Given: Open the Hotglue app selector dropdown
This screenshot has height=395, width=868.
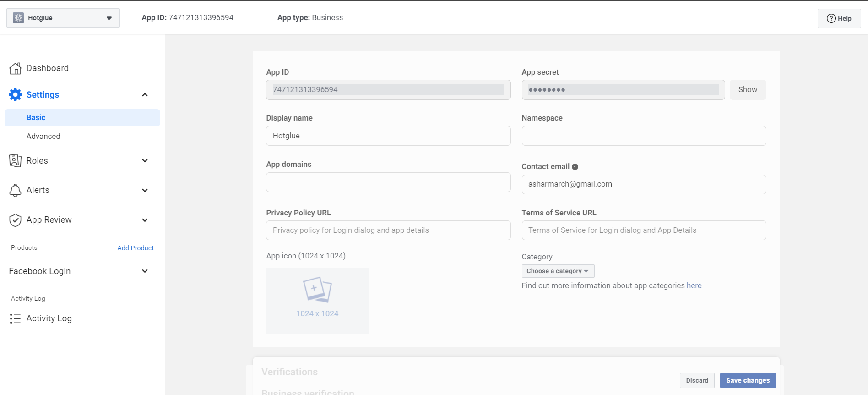Looking at the screenshot, I should (63, 18).
